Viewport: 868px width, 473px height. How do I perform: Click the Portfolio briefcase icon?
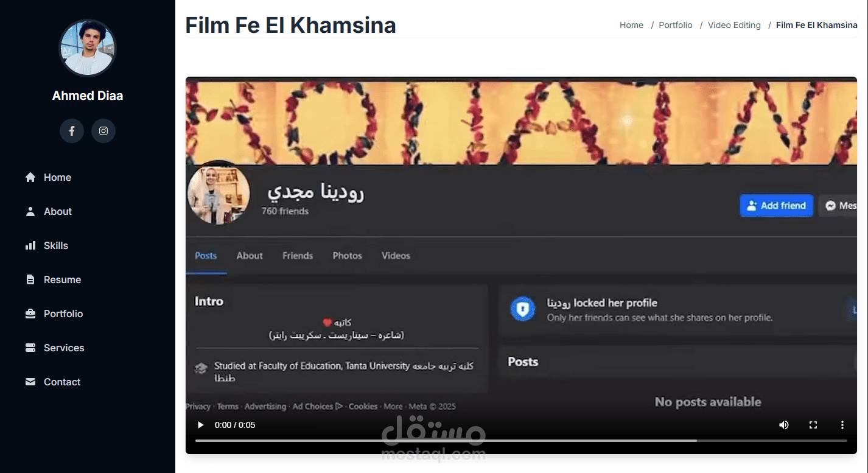pos(30,314)
